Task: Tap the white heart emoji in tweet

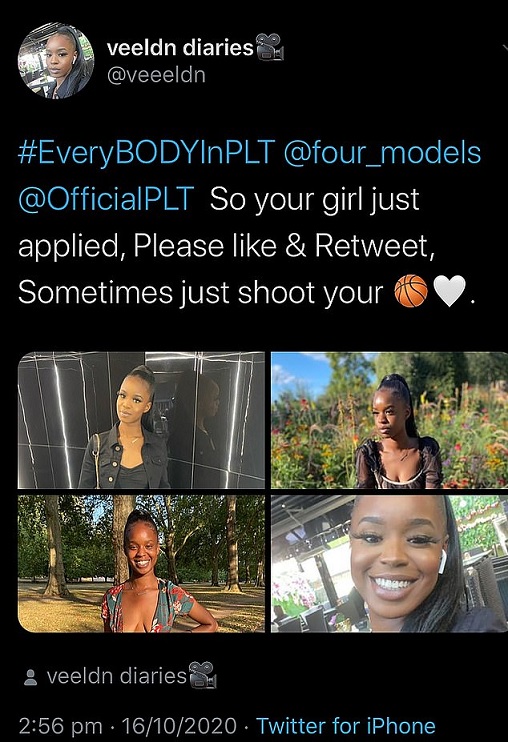Action: (449, 291)
